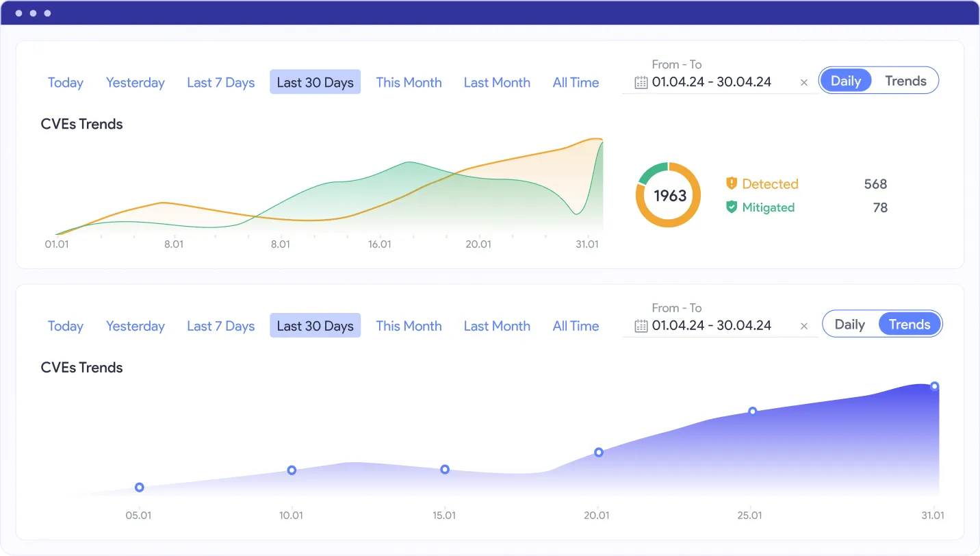
Task: Click the trend data point at 20.01
Action: pos(599,453)
